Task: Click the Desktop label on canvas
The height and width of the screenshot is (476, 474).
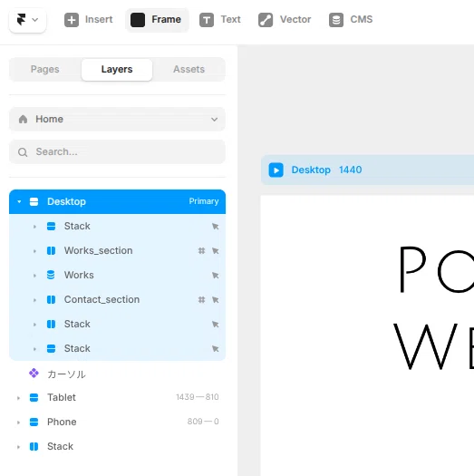Action: pos(311,170)
